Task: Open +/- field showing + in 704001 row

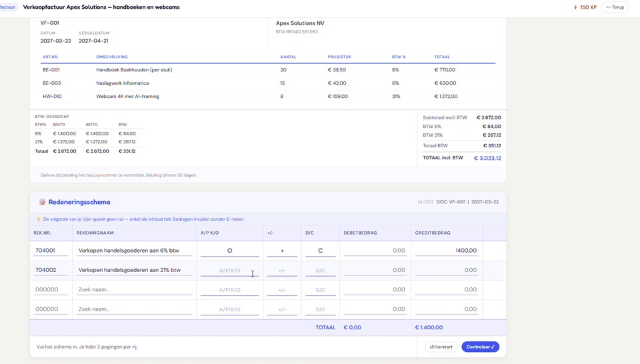Action: pyautogui.click(x=282, y=251)
